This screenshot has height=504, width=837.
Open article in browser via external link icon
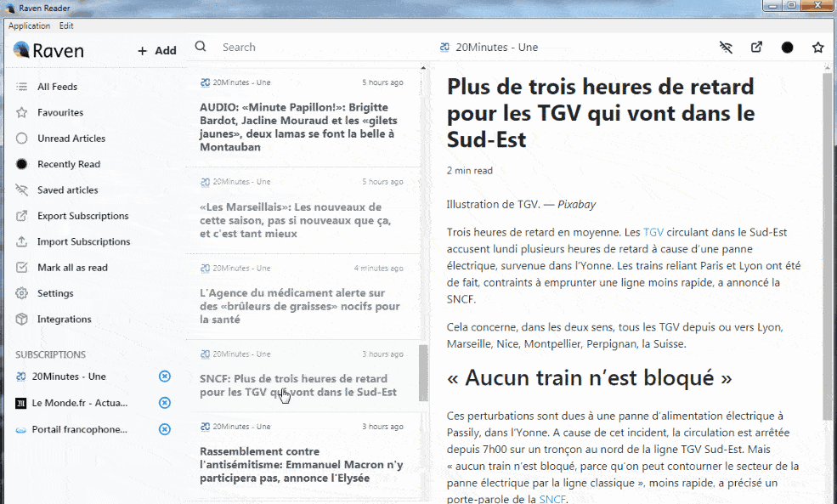[756, 47]
